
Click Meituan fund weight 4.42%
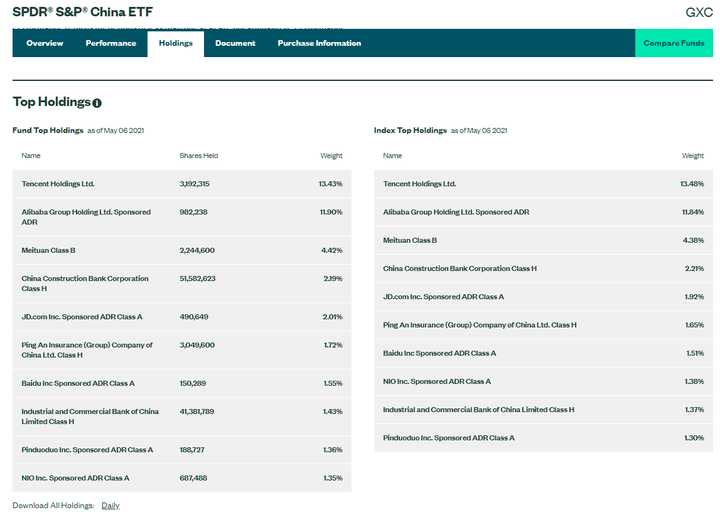pyautogui.click(x=332, y=250)
